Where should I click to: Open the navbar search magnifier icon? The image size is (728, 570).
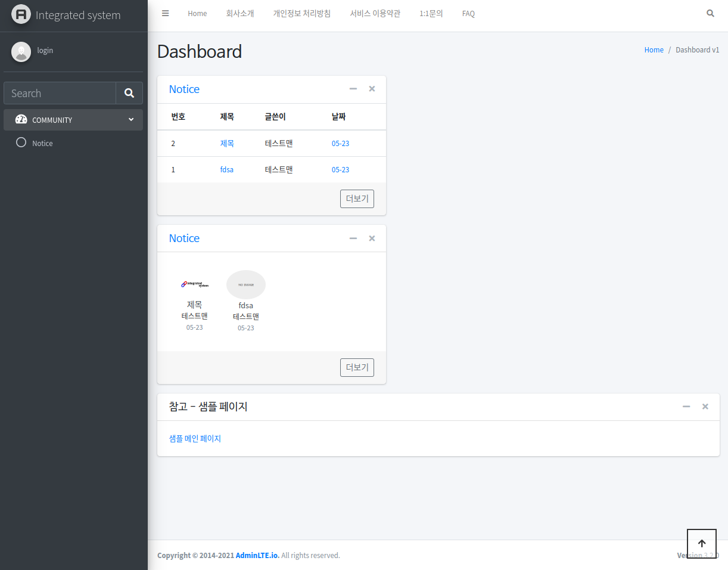710,13
